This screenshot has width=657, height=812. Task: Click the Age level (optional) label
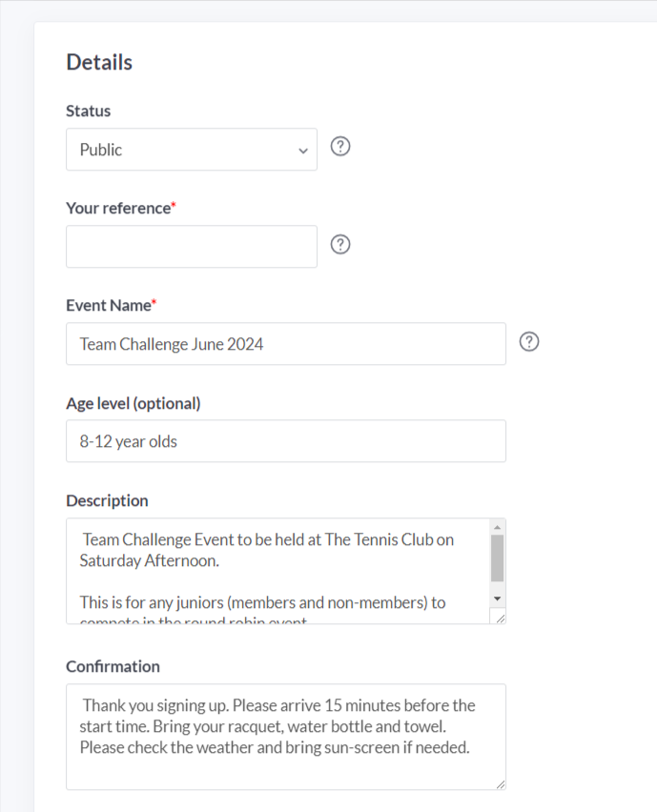tap(133, 403)
